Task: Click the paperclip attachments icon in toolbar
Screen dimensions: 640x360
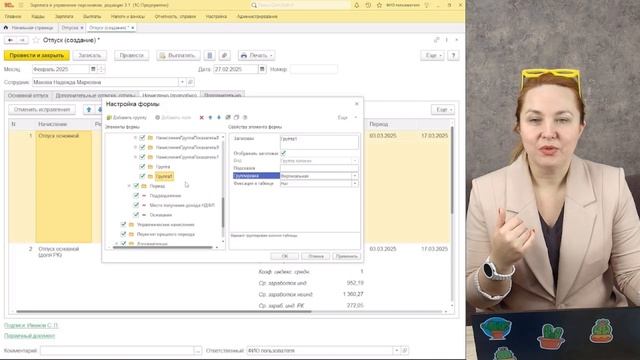Action: click(224, 56)
